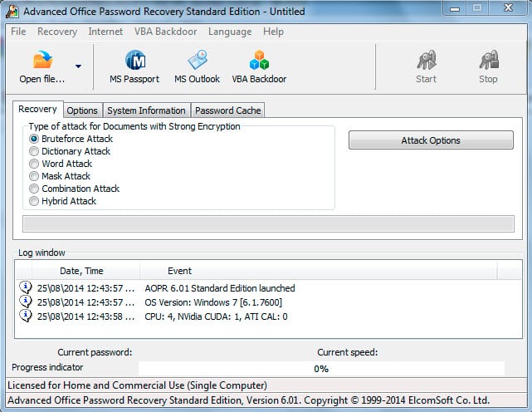Click the Date, Time column header
This screenshot has height=412, width=532.
click(x=85, y=271)
